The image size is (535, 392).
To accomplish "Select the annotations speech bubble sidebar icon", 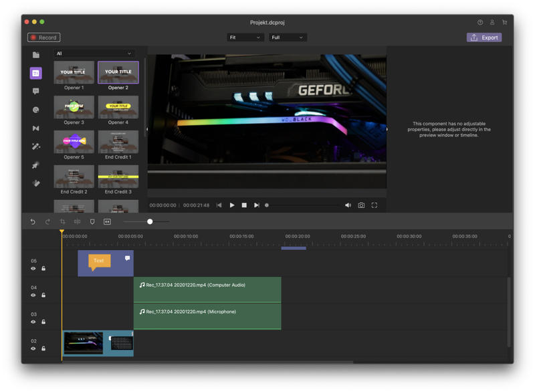I will pyautogui.click(x=36, y=91).
